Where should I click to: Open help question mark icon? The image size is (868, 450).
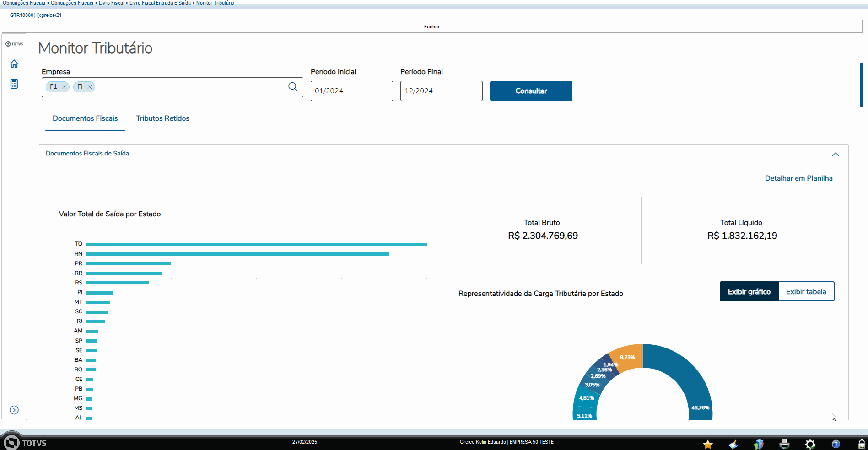(x=836, y=444)
